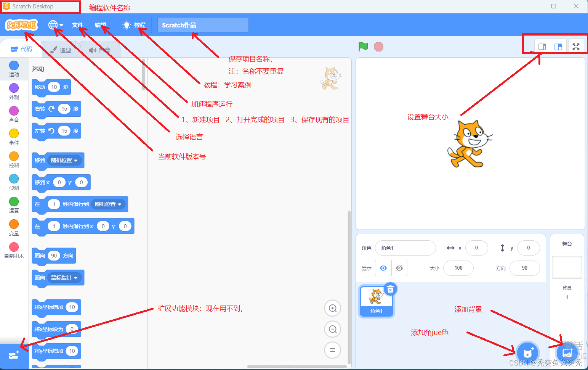
Task: Open the 文件 menu
Action: click(x=78, y=25)
